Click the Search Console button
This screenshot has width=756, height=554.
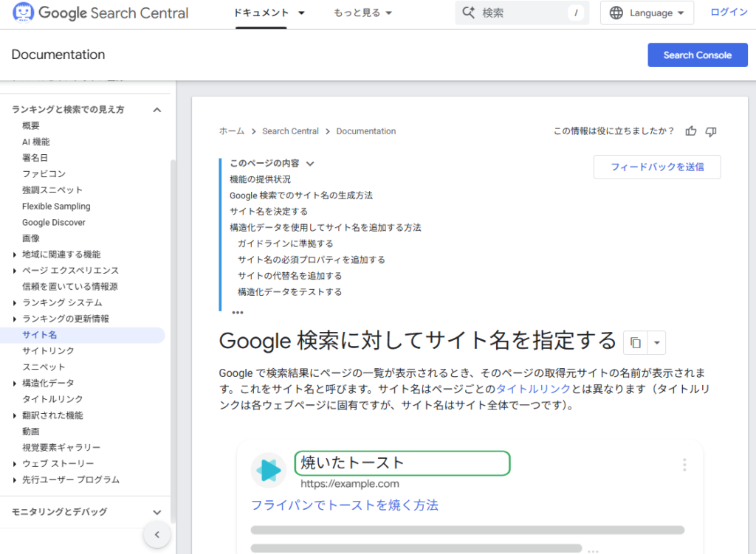(697, 55)
